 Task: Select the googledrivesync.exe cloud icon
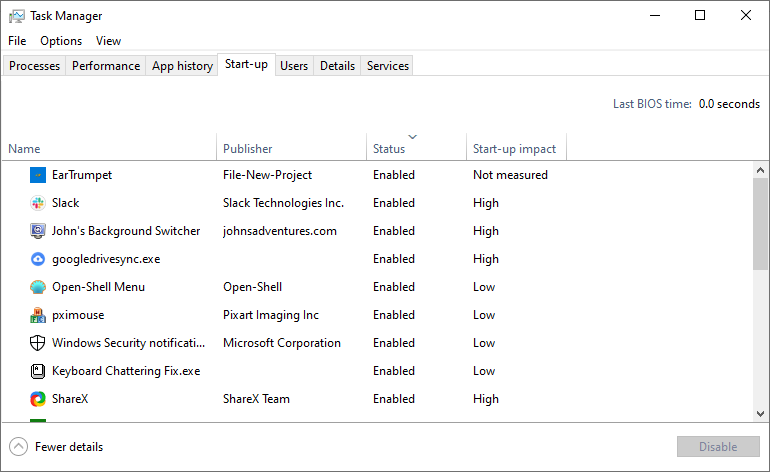38,259
